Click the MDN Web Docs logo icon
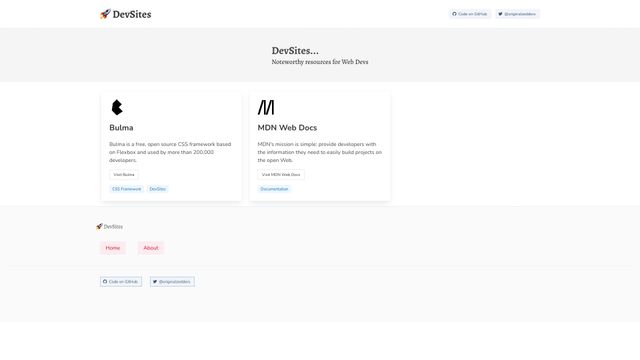640x360 pixels. [266, 107]
